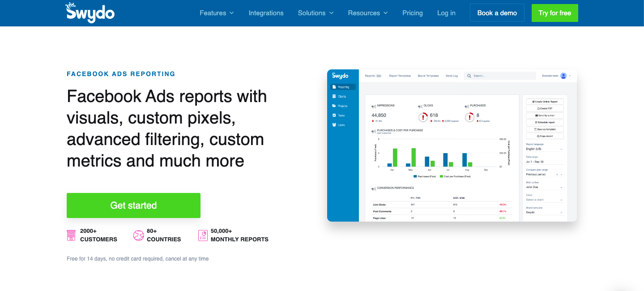Click the globe icon beside 80+ Countries
644x291 pixels.
[x=138, y=235]
